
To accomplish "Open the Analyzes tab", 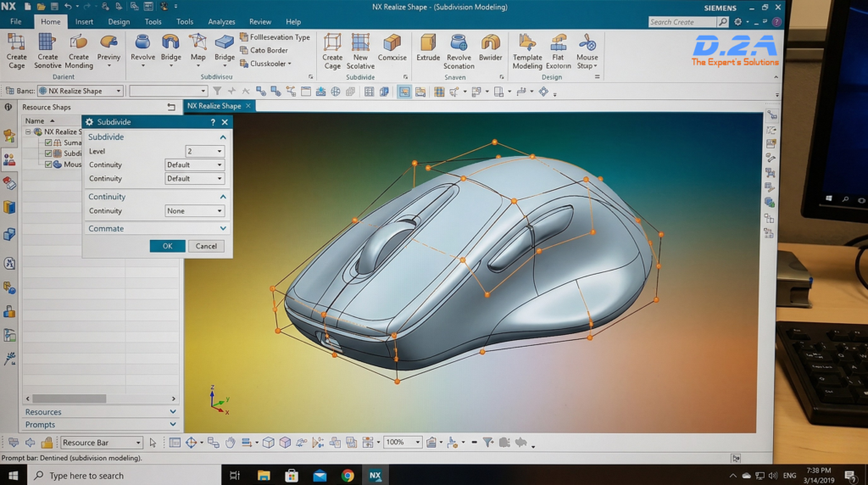I will [x=221, y=21].
